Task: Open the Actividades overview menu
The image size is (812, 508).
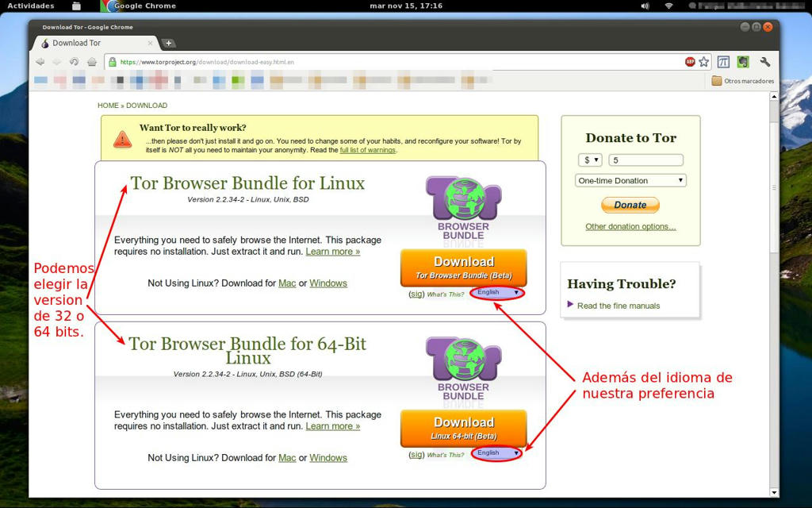Action: (x=31, y=6)
